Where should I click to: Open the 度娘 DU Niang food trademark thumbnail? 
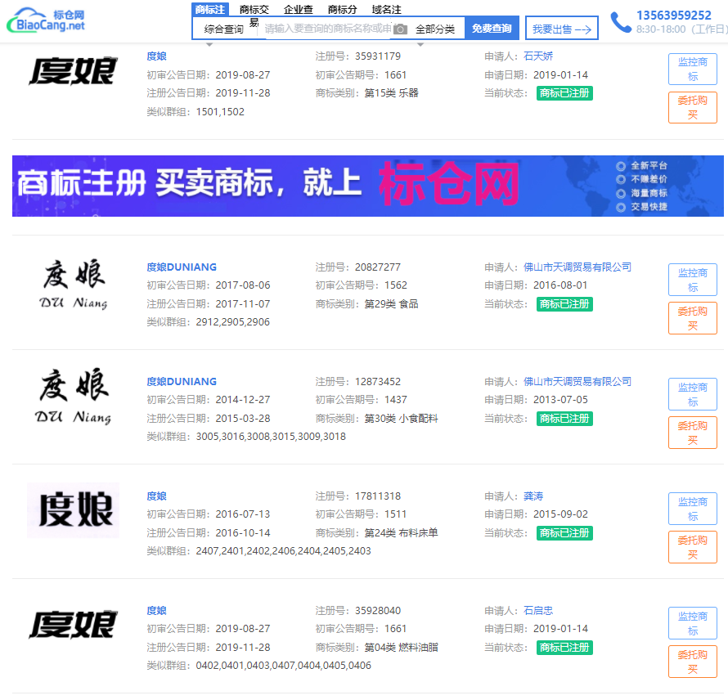point(74,286)
